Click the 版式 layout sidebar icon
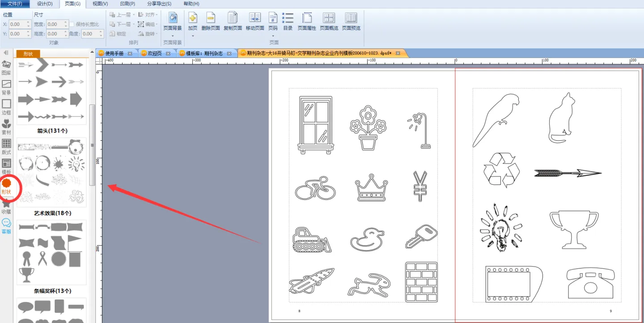The height and width of the screenshot is (323, 644). pos(6,146)
